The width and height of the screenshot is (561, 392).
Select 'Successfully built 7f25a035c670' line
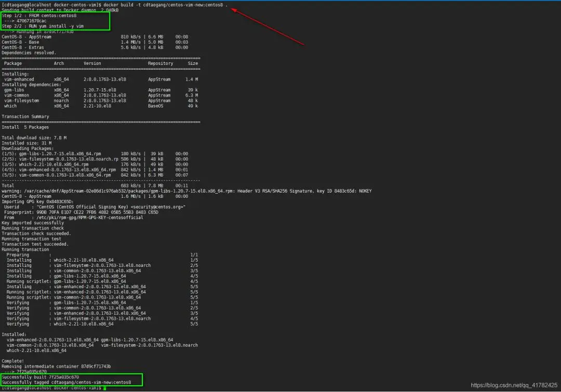(41, 377)
